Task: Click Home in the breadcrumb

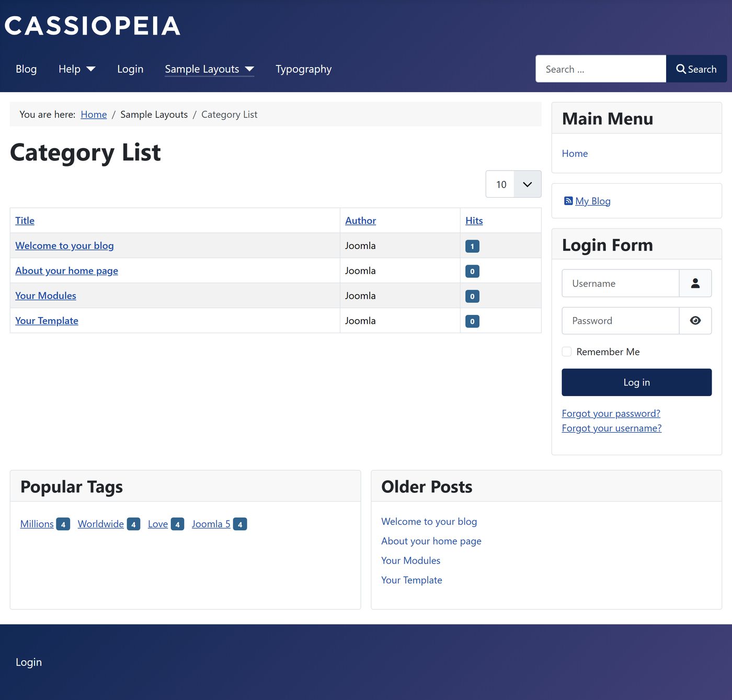Action: [94, 114]
